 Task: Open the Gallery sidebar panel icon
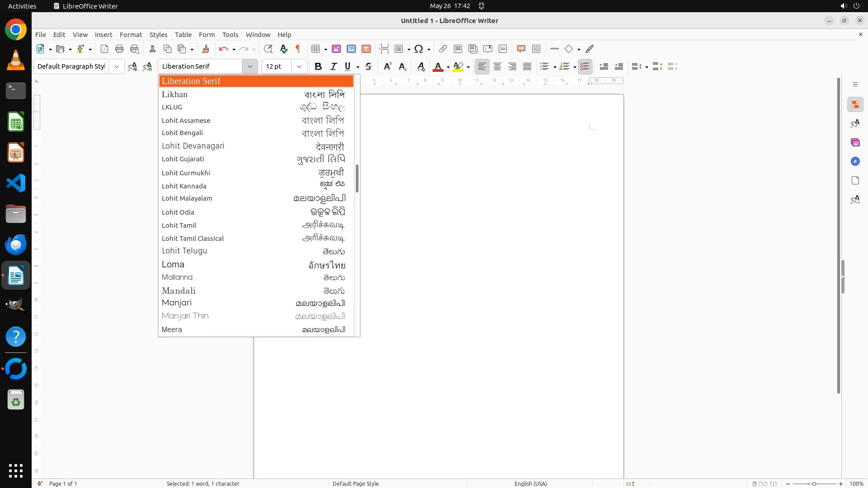855,142
